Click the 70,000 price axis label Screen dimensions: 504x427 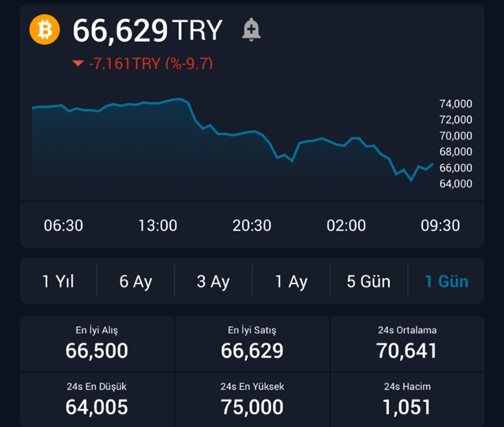(x=454, y=136)
